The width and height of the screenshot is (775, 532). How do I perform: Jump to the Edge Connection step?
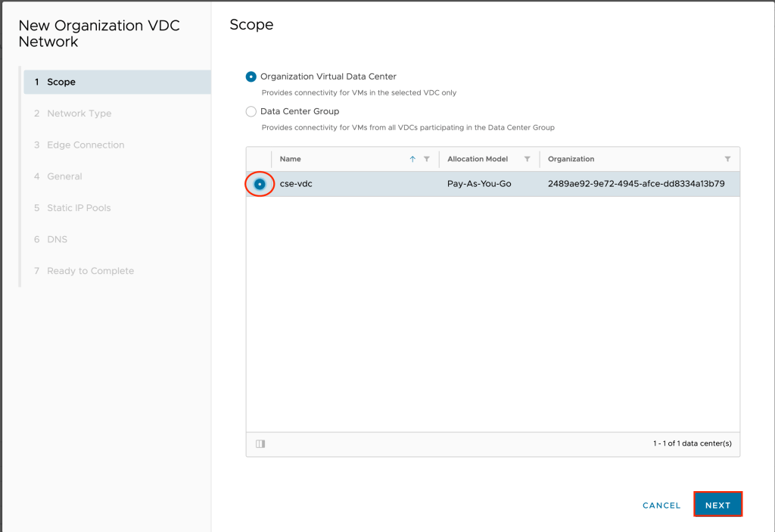pos(85,145)
